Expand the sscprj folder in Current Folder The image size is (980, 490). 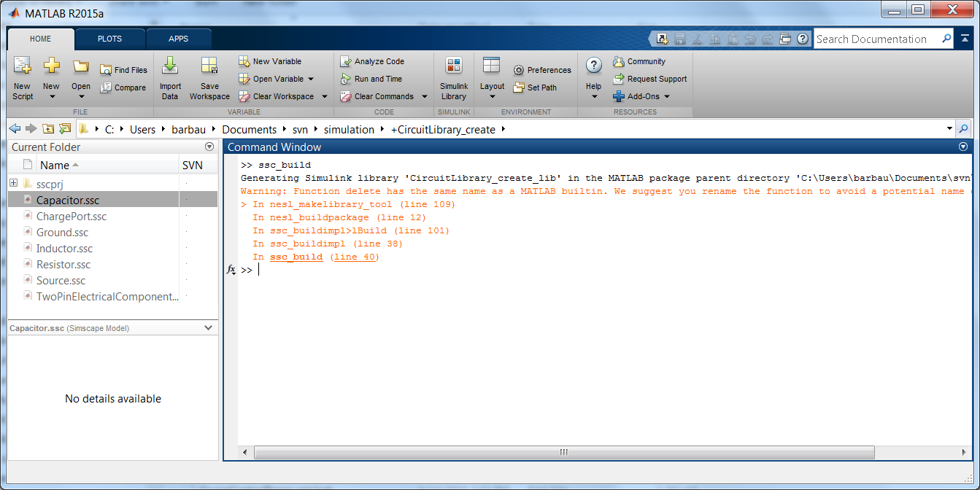click(x=13, y=183)
